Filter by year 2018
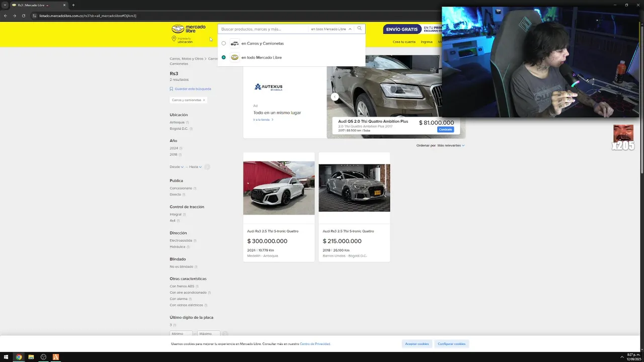 (x=174, y=154)
